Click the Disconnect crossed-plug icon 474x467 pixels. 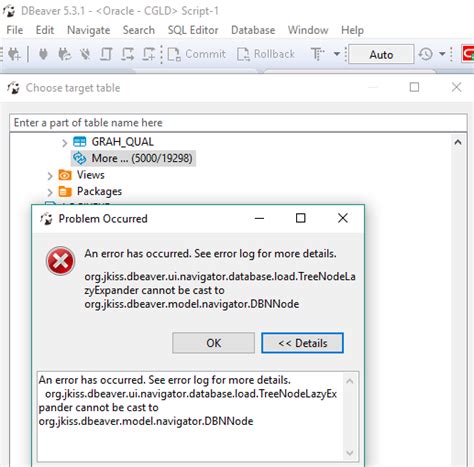coord(85,54)
